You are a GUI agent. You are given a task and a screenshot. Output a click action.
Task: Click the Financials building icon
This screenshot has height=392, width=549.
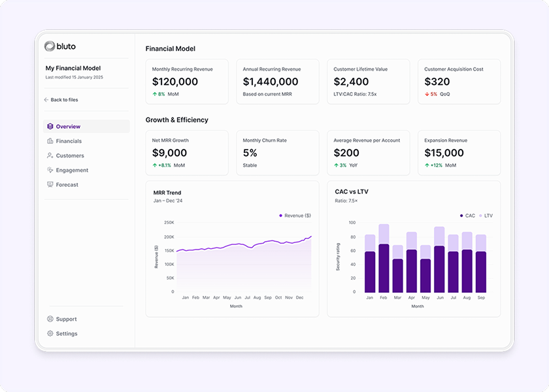(50, 141)
